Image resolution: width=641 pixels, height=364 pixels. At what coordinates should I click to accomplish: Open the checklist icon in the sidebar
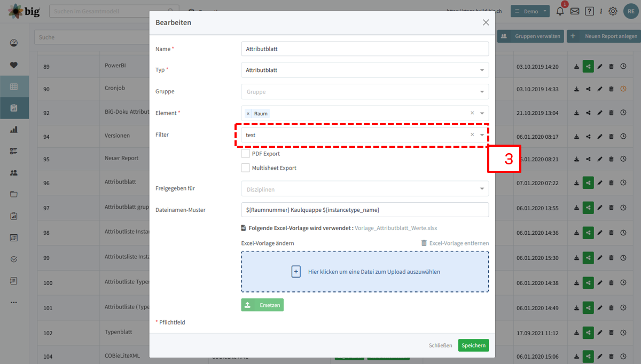(14, 151)
